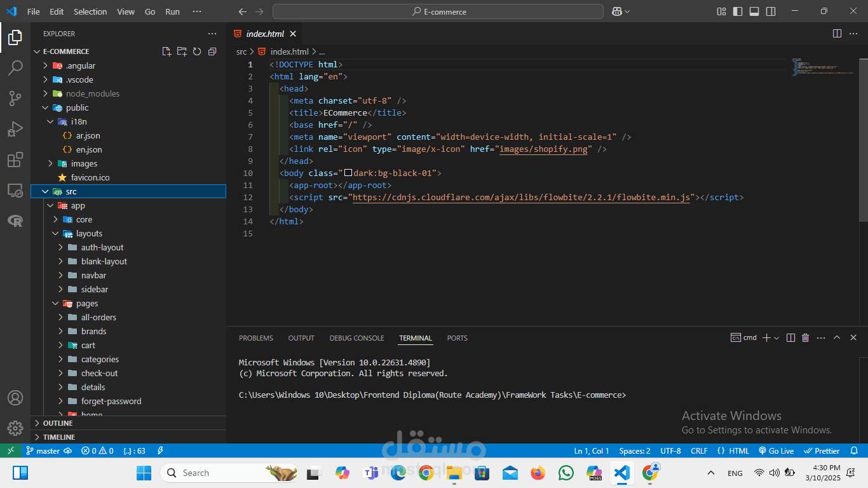Expand the node_modules folder
The image size is (868, 488).
(x=92, y=93)
